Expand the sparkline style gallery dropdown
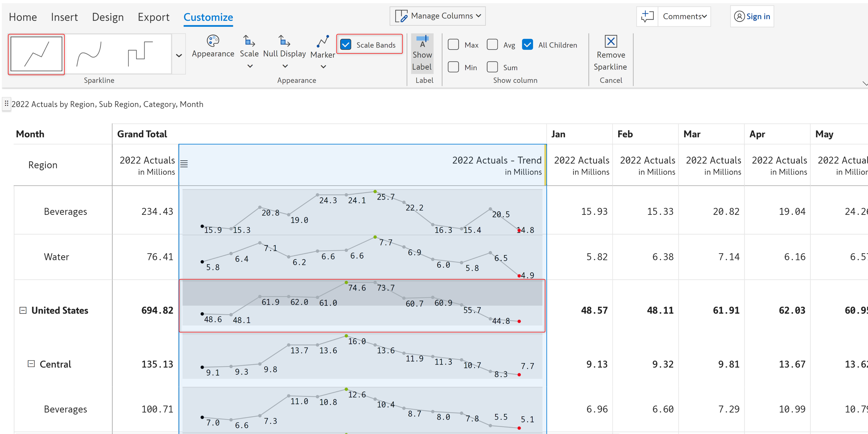The image size is (868, 434). click(x=179, y=55)
